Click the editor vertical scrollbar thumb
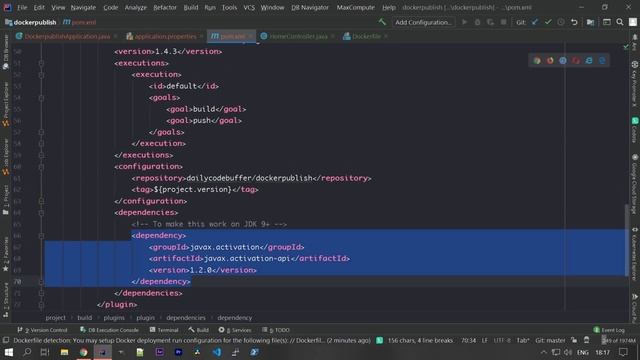 point(627,240)
